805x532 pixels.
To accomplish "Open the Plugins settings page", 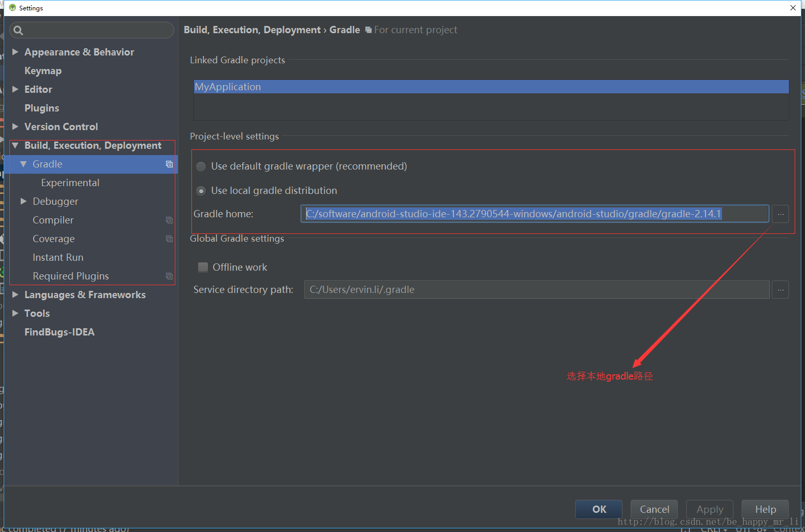I will tap(41, 108).
